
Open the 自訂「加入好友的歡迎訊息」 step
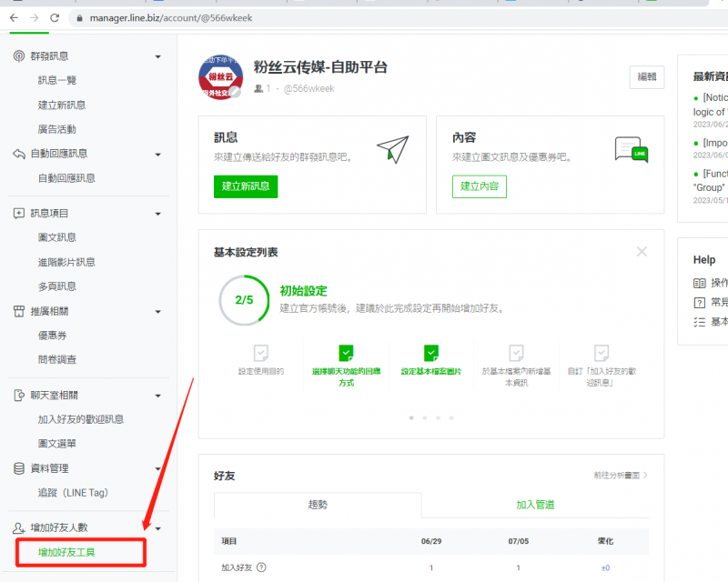pyautogui.click(x=602, y=366)
